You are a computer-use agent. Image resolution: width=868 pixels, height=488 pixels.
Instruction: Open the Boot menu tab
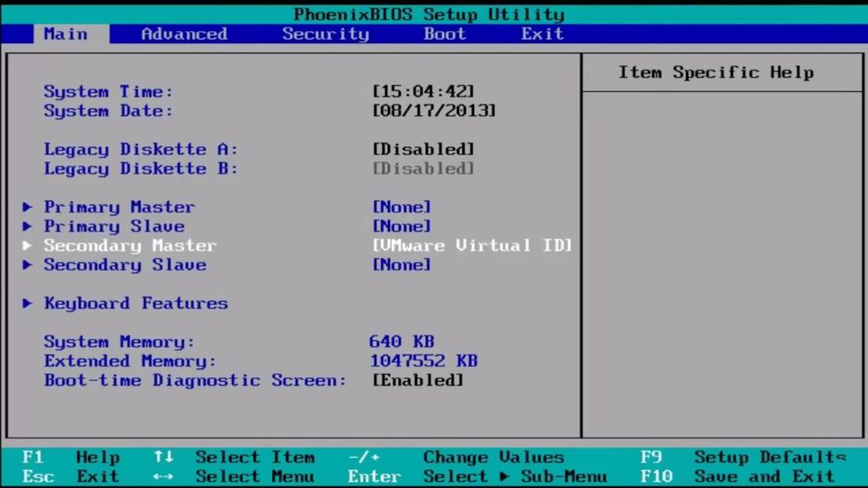[445, 34]
